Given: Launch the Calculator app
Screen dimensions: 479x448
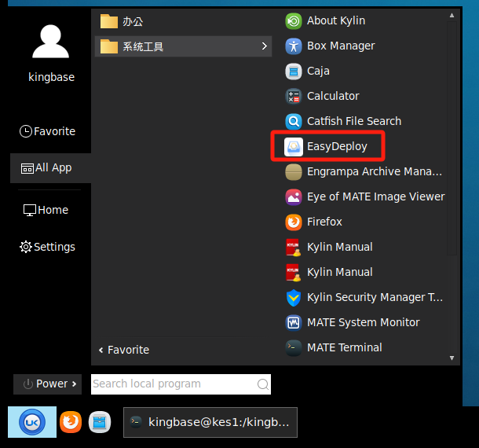Looking at the screenshot, I should click(x=332, y=96).
